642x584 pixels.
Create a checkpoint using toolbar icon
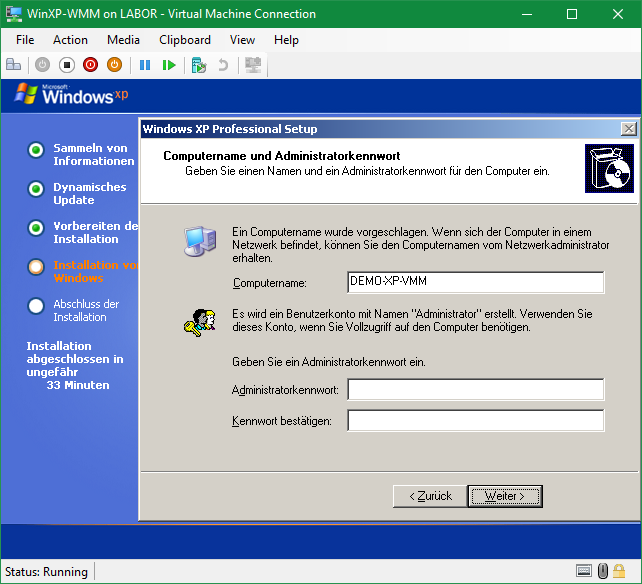(199, 65)
